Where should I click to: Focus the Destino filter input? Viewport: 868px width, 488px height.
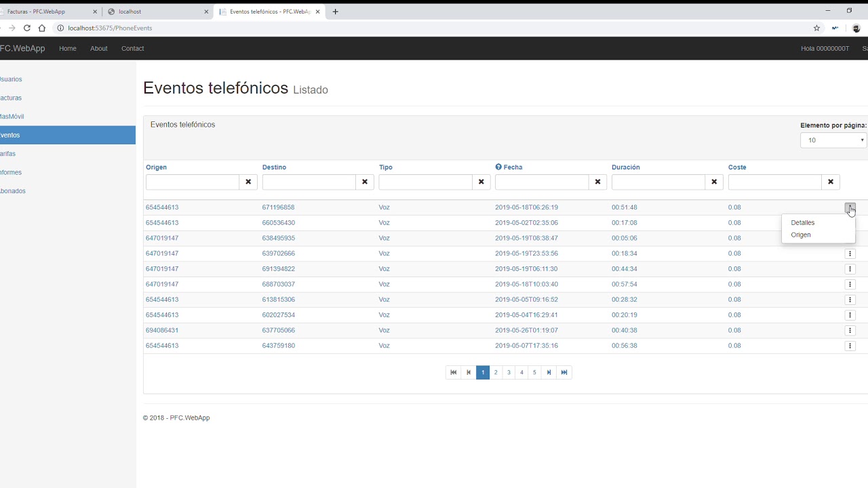[309, 182]
